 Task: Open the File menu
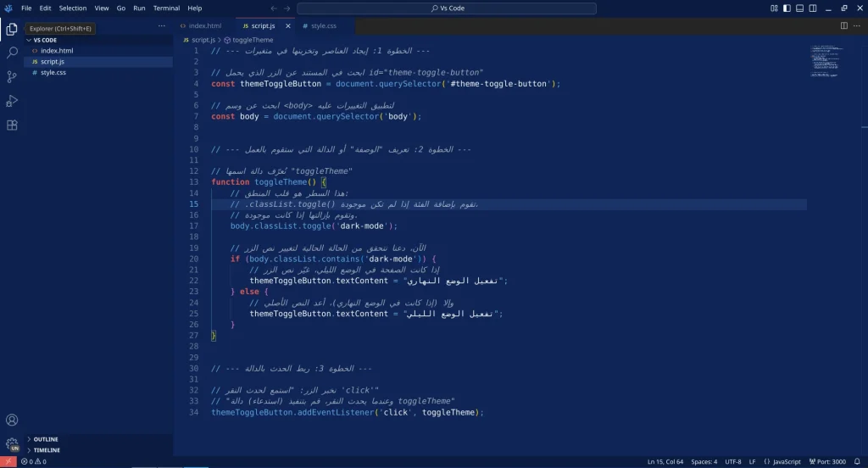tap(26, 8)
